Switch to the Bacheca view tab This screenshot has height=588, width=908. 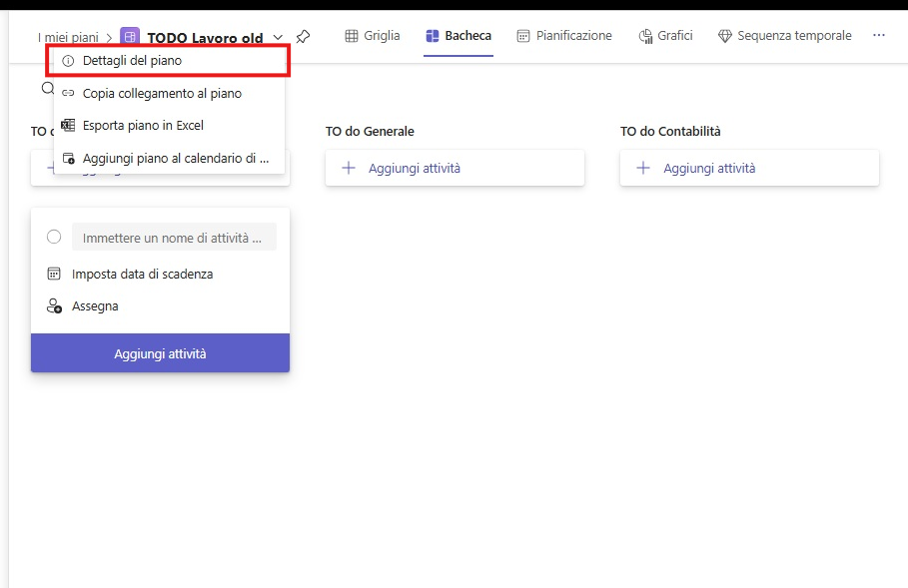point(458,36)
